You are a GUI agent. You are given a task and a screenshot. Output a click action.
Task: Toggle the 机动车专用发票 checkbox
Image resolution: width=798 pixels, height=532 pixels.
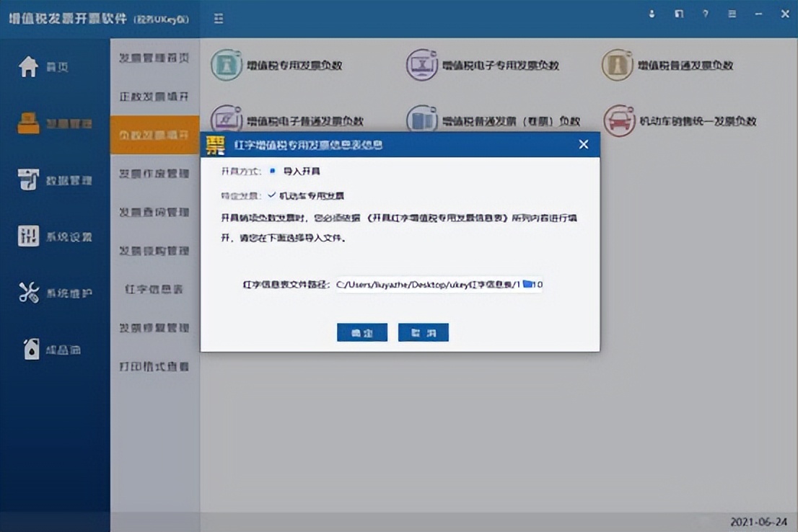coord(273,195)
